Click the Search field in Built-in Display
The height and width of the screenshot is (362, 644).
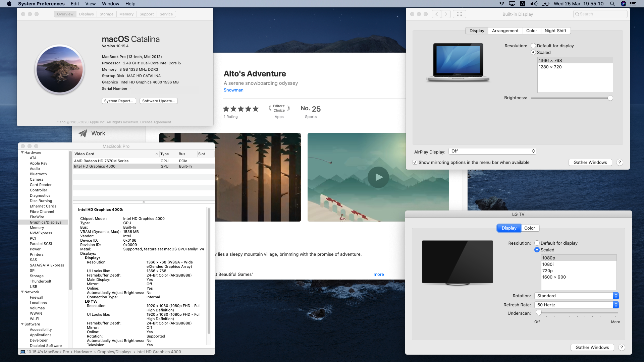(x=600, y=14)
